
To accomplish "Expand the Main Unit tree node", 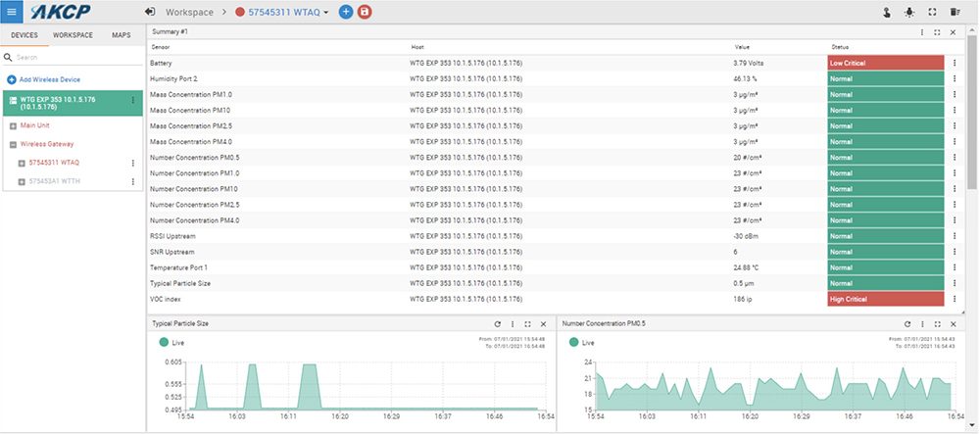I will tap(13, 125).
